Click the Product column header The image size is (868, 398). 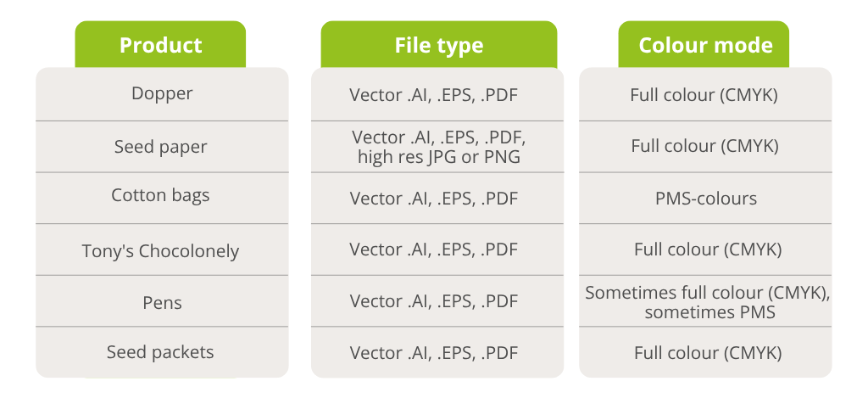click(160, 45)
